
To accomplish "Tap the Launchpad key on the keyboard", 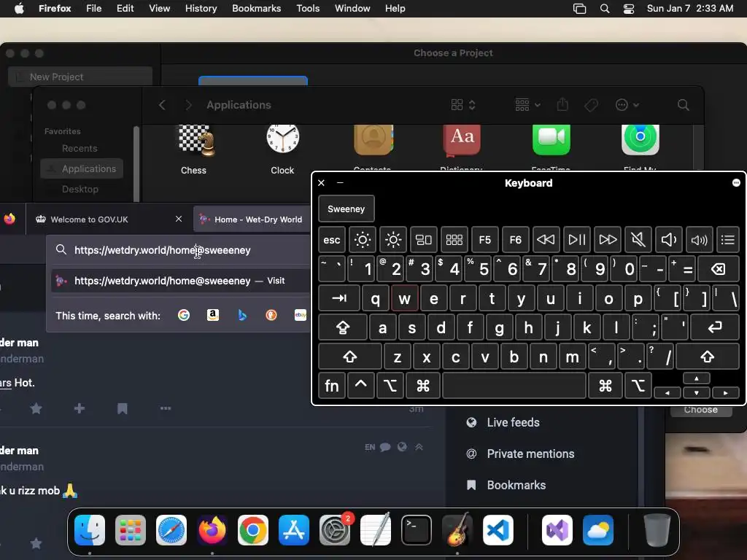I will (x=454, y=239).
